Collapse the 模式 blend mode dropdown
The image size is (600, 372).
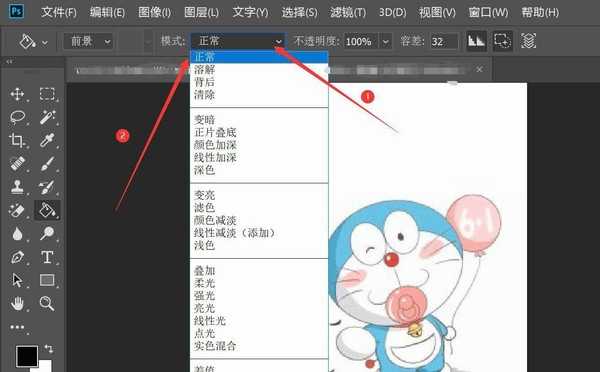point(238,41)
